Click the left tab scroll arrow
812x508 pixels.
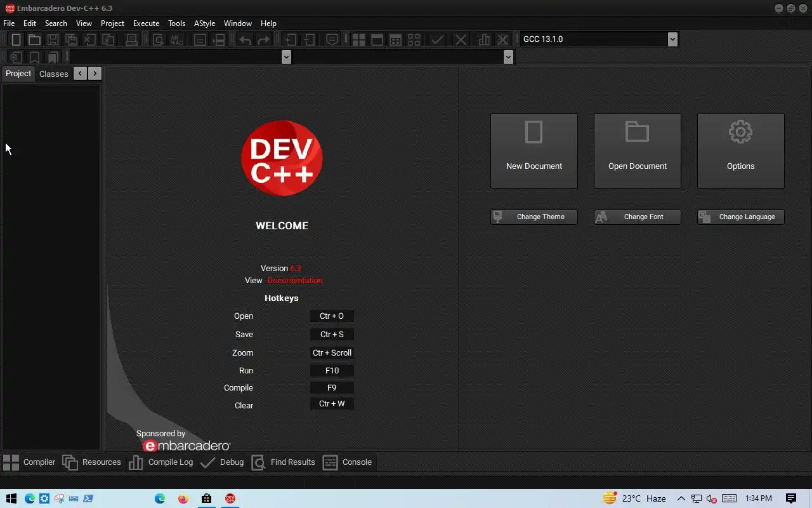click(80, 74)
